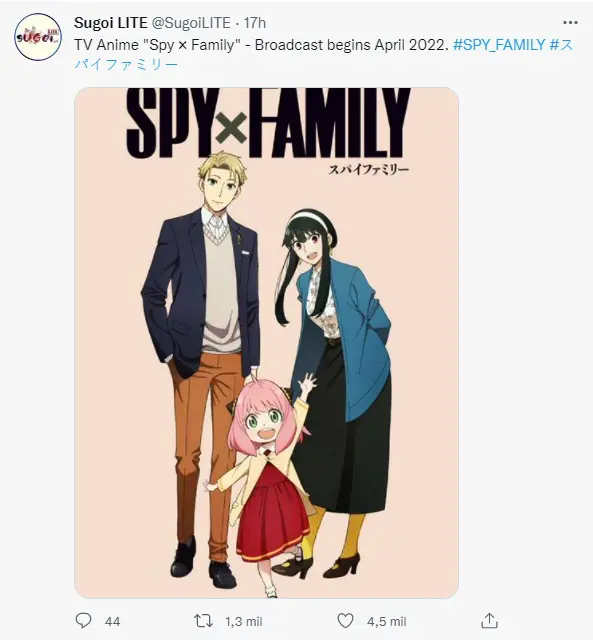Screen dimensions: 593x640
Task: Retweet using the circular arrows icon
Action: 203,621
